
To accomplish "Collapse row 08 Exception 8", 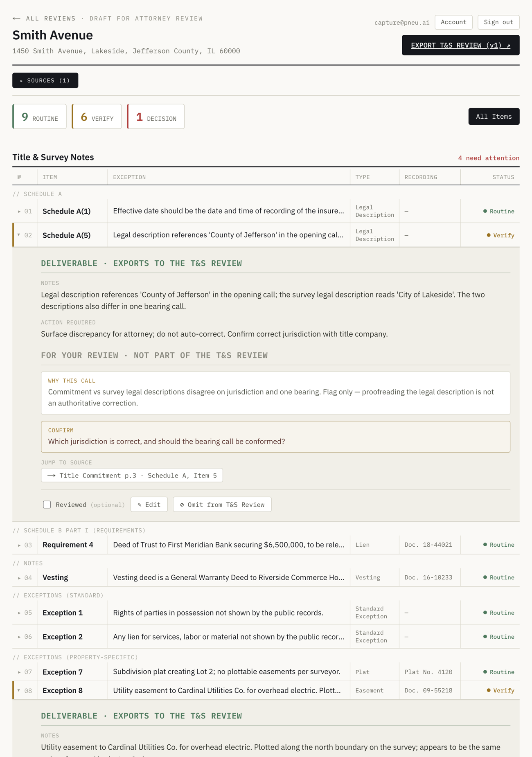I will 266,690.
